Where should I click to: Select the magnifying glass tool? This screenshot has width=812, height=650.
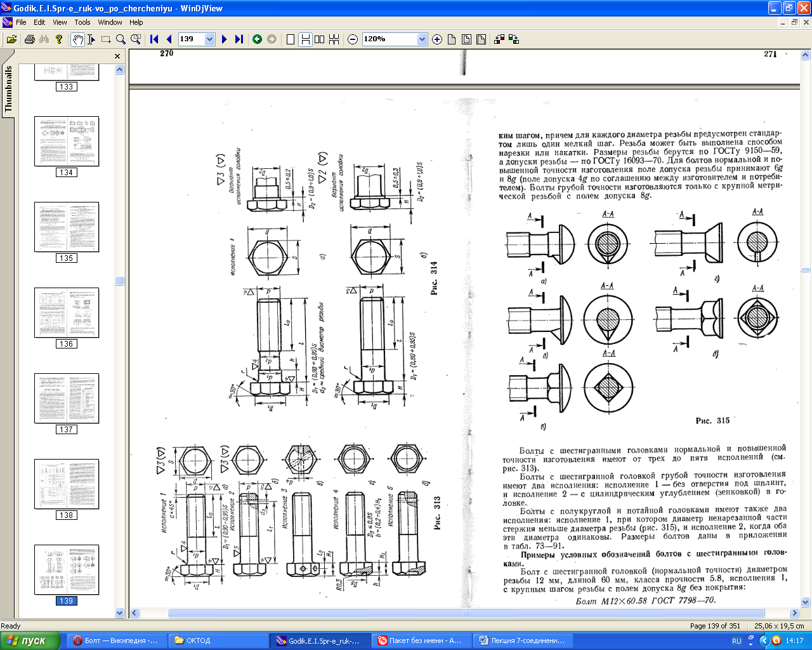121,39
